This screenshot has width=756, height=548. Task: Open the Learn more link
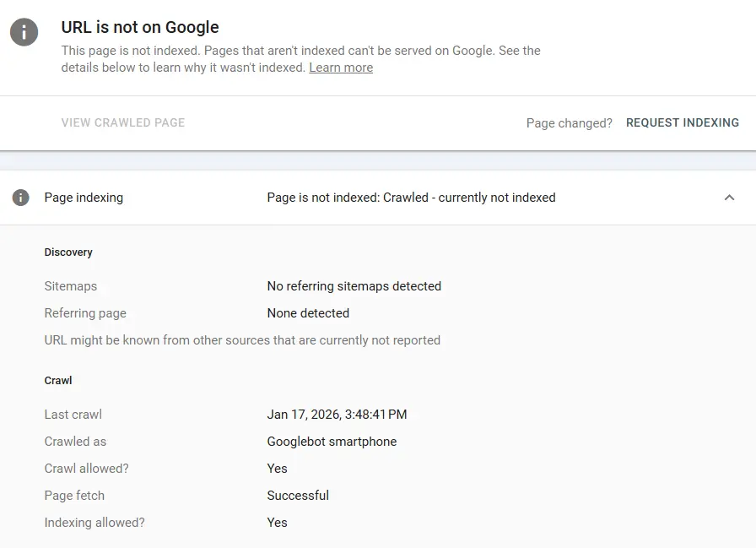(341, 68)
